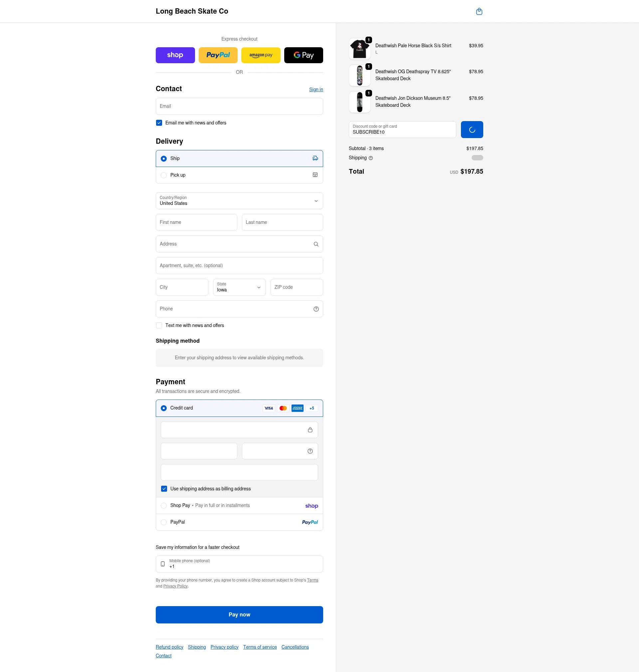Open the help icon beside the Phone field

click(x=316, y=309)
